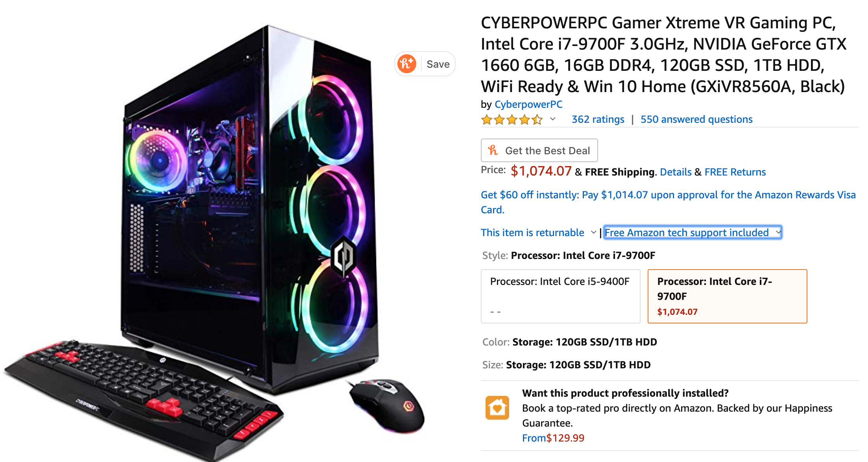The image size is (868, 462).
Task: Click the Get the Best Deal button
Action: [x=539, y=150]
